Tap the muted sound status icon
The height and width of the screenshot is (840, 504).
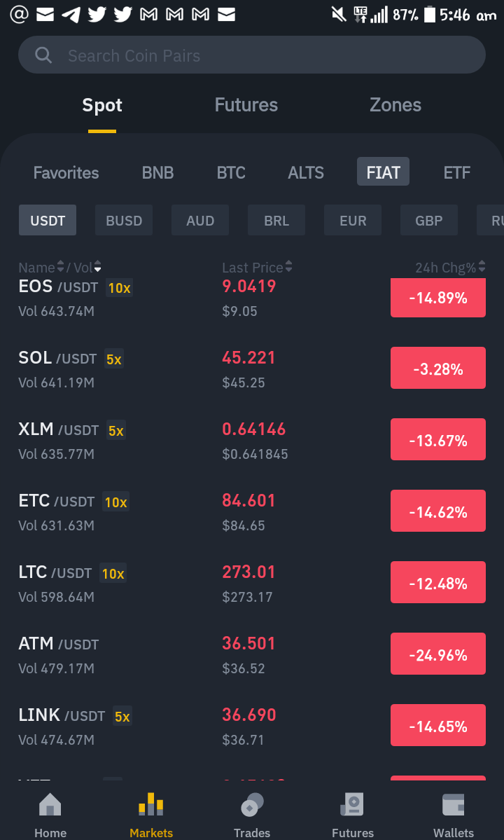point(339,15)
